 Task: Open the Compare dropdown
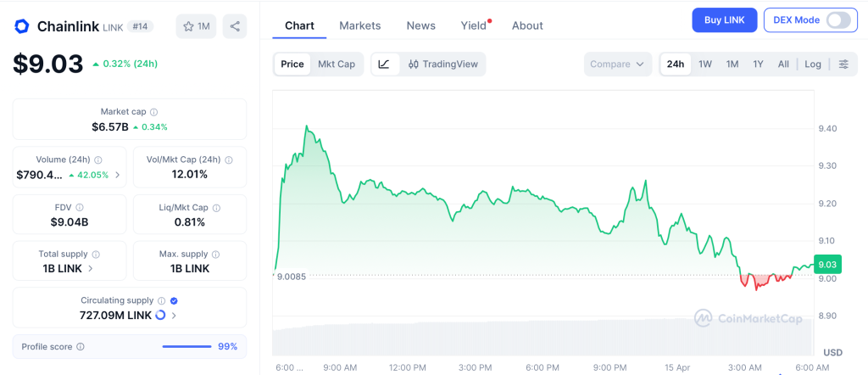[x=617, y=64]
